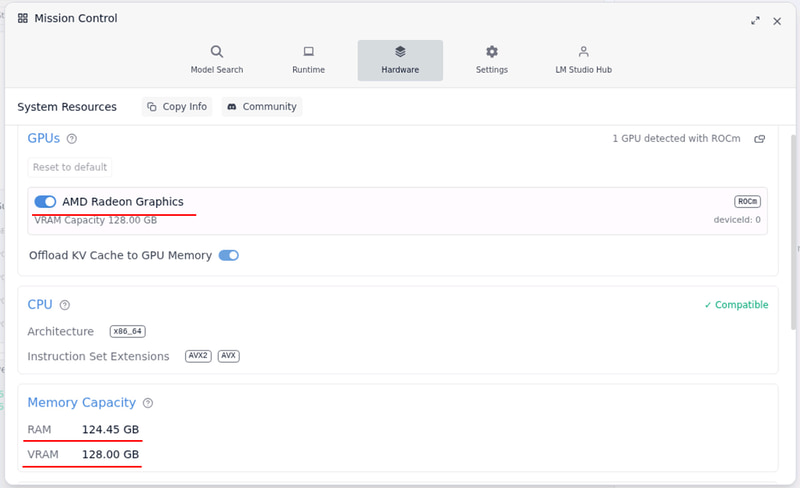Click Reset to default button
The image size is (800, 488).
(70, 167)
